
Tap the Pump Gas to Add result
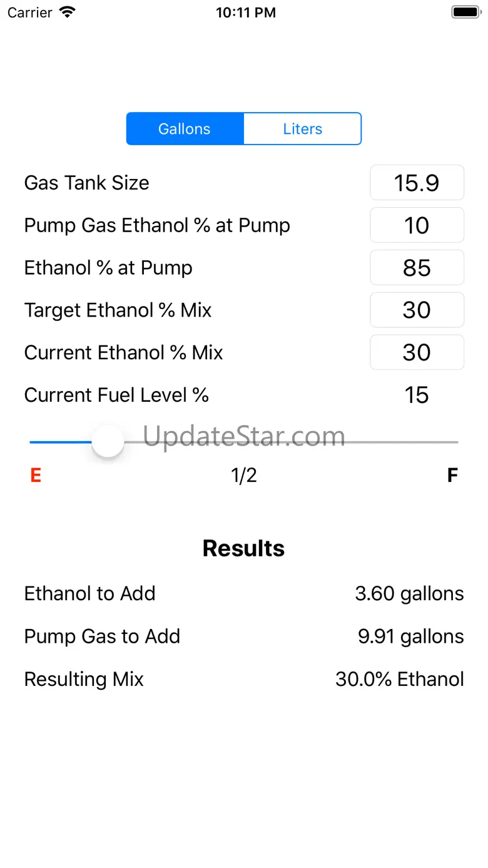(x=410, y=636)
